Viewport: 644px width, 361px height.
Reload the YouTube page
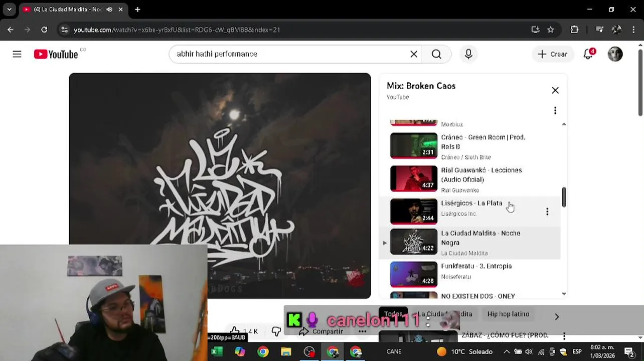tap(44, 30)
